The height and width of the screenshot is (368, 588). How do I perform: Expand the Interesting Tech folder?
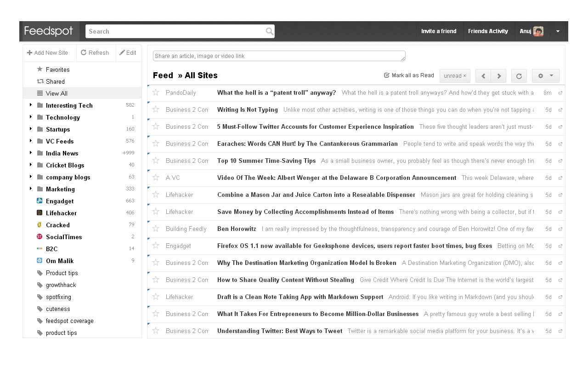[x=31, y=105]
